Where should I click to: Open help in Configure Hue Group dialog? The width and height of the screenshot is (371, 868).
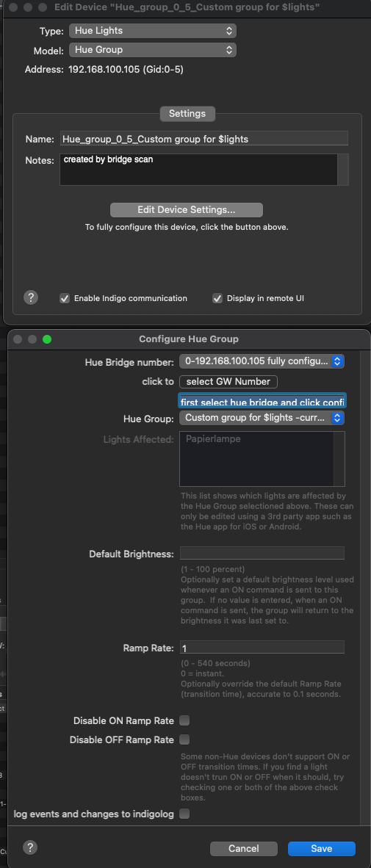click(30, 847)
